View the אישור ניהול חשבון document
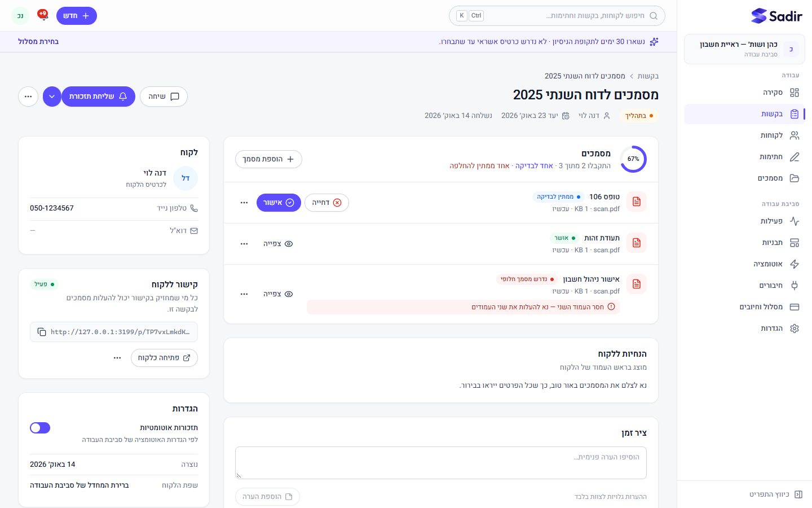Viewport: 812px width, 508px height. [x=278, y=294]
